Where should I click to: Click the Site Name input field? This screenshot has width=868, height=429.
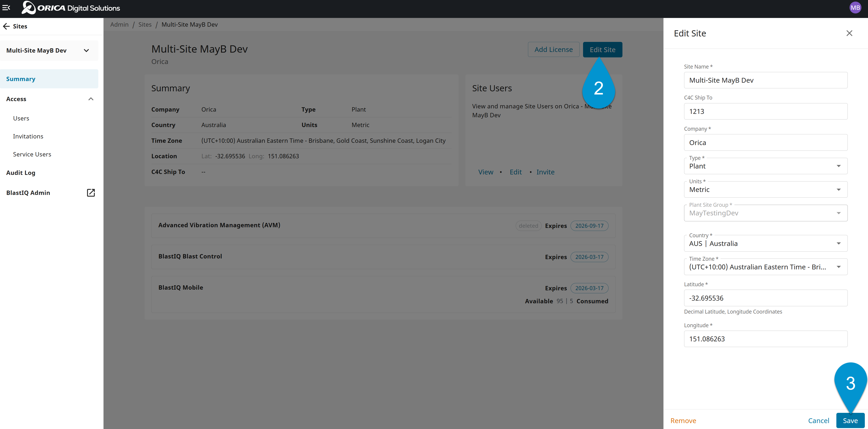766,80
